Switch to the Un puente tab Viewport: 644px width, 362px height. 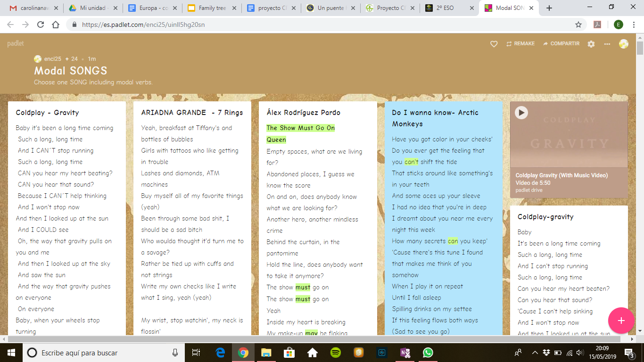(330, 8)
